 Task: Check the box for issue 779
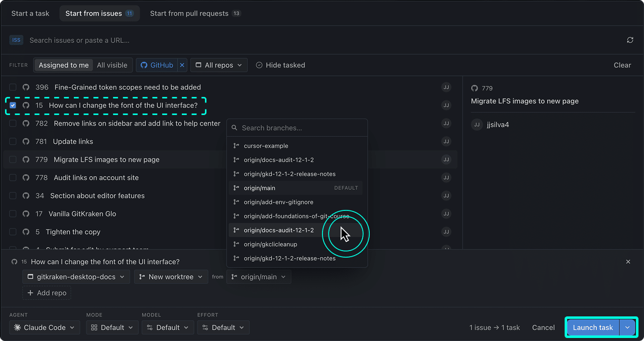click(13, 160)
